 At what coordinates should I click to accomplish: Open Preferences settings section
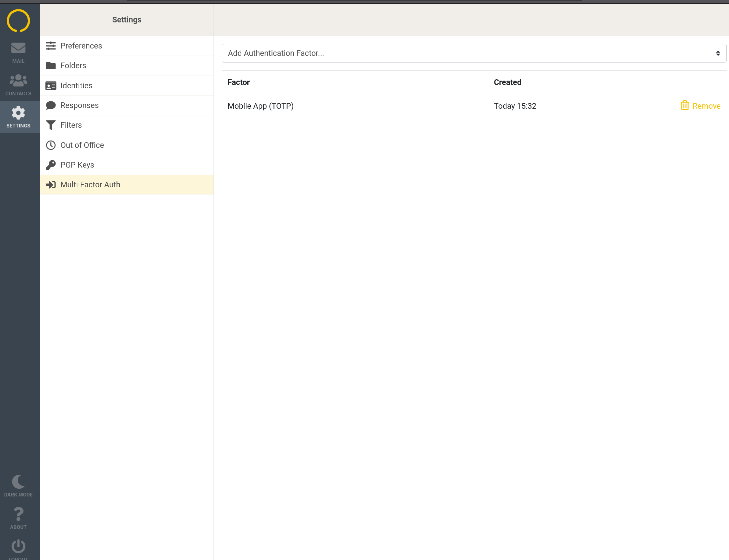[x=81, y=46]
